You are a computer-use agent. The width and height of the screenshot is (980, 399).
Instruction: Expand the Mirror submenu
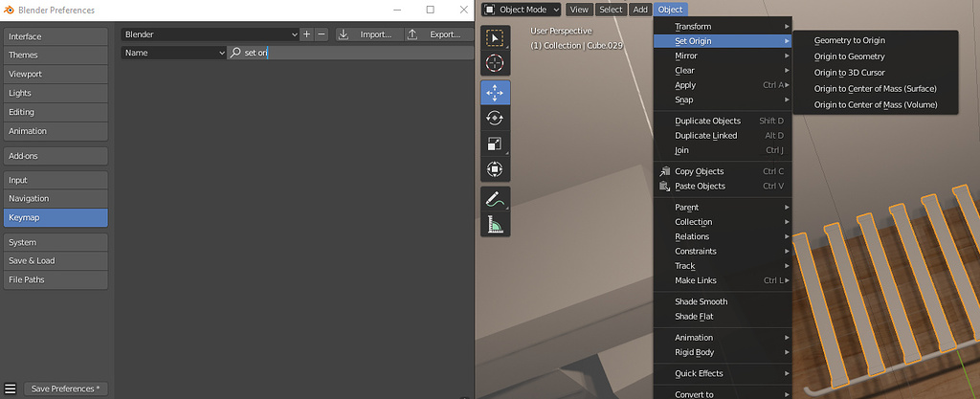click(723, 55)
